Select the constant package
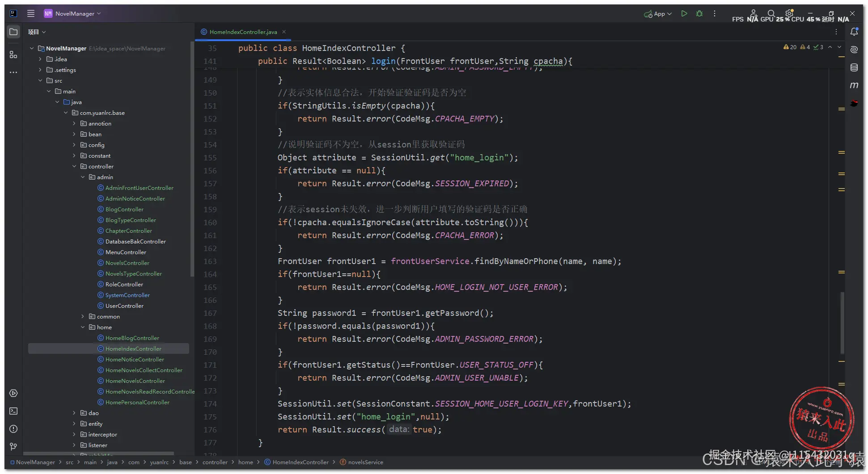The height and width of the screenshot is (474, 868). pyautogui.click(x=99, y=155)
